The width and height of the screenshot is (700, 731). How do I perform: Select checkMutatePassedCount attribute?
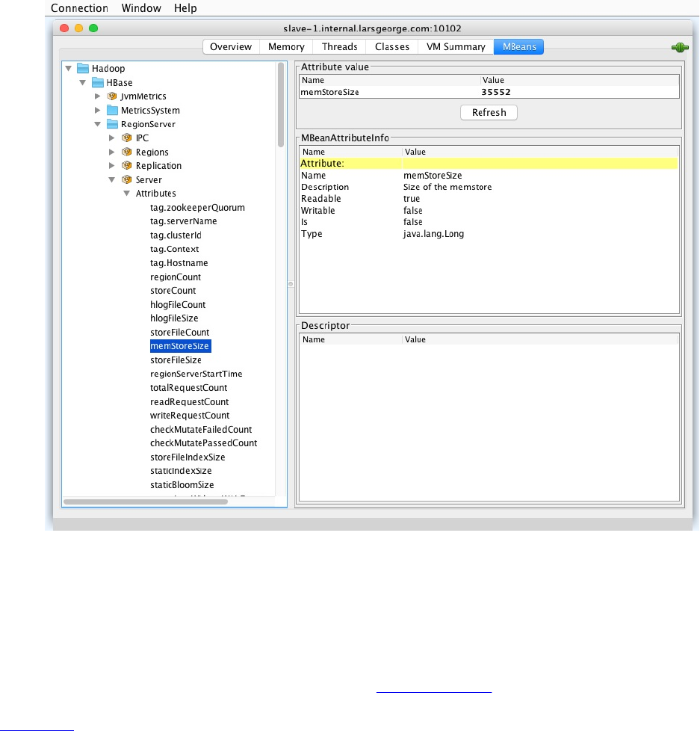[203, 443]
